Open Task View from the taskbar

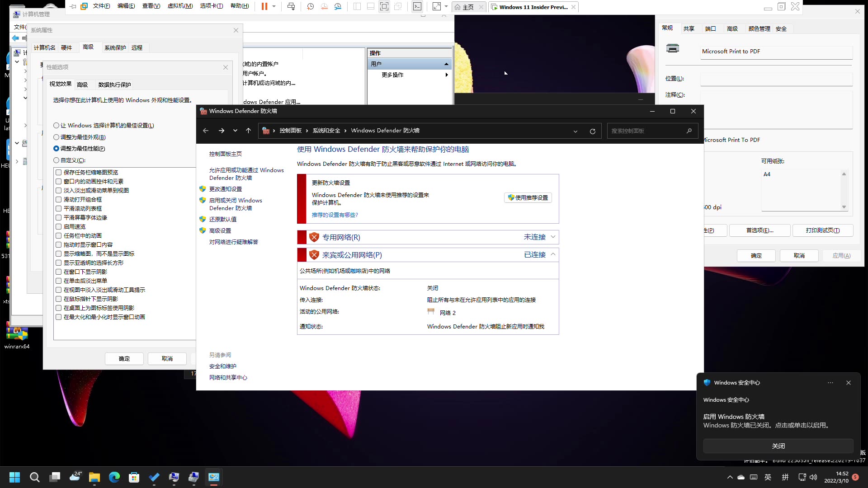(55, 477)
